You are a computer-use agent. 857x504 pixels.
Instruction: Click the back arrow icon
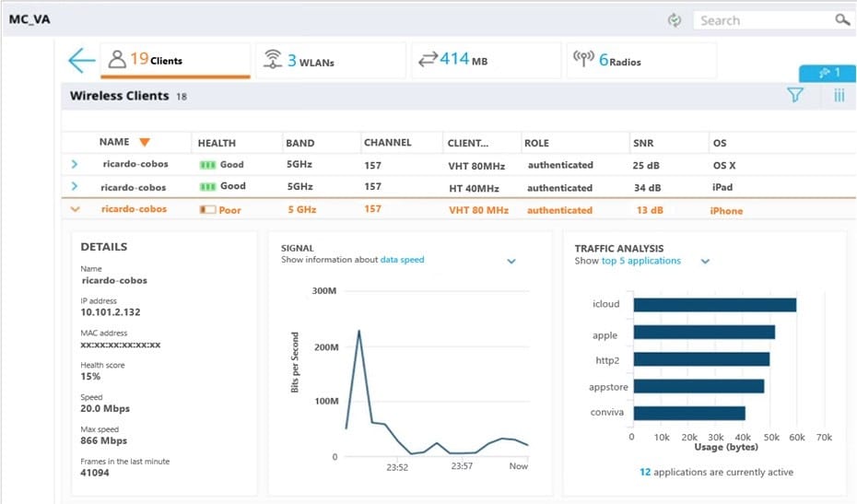81,61
